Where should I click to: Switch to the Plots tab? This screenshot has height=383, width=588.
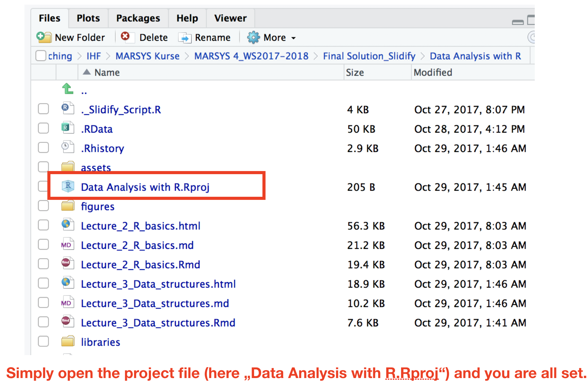pyautogui.click(x=88, y=18)
